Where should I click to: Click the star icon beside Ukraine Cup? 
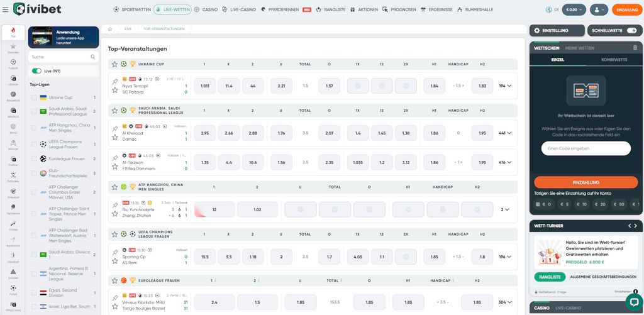pos(114,64)
